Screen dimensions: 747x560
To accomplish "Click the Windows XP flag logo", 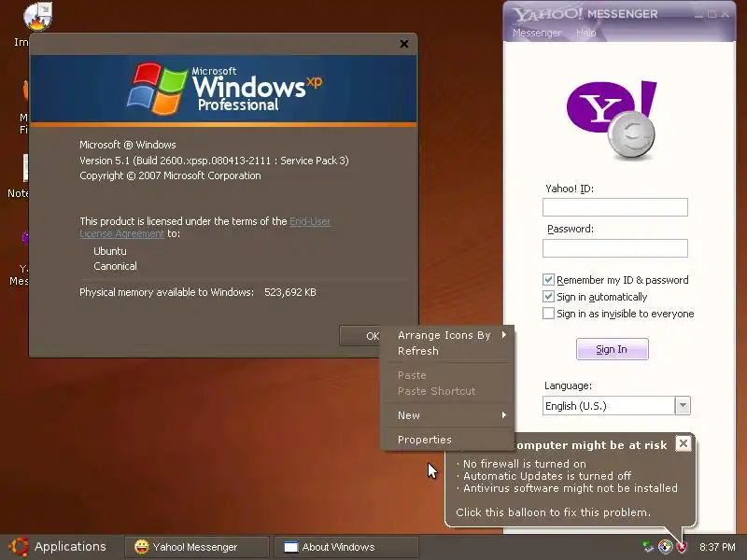I will pos(157,89).
